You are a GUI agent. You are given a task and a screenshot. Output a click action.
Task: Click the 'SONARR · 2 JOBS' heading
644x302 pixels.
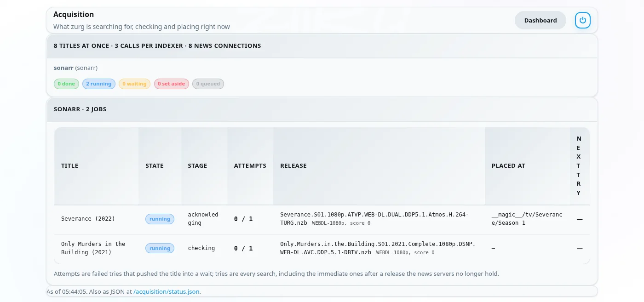[80, 109]
